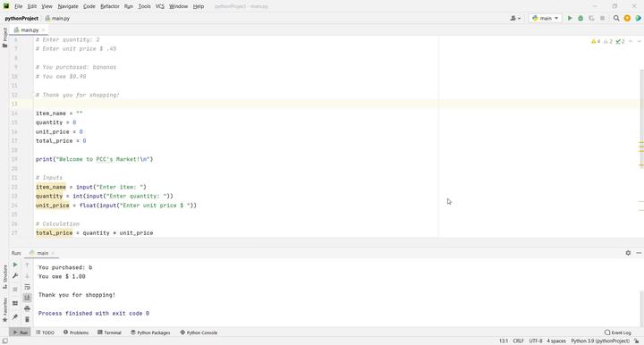This screenshot has height=345, width=644.
Task: Open the Event Log
Action: point(618,332)
